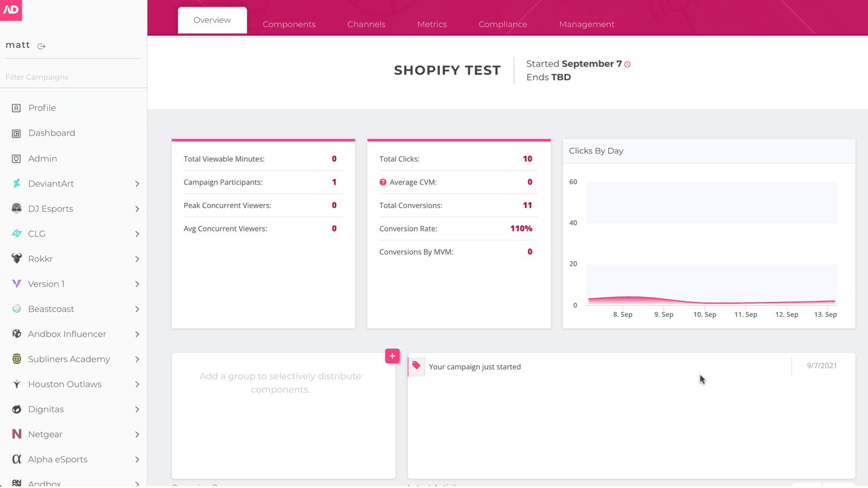The image size is (868, 488).
Task: Select the CLG campaign icon
Action: click(16, 233)
